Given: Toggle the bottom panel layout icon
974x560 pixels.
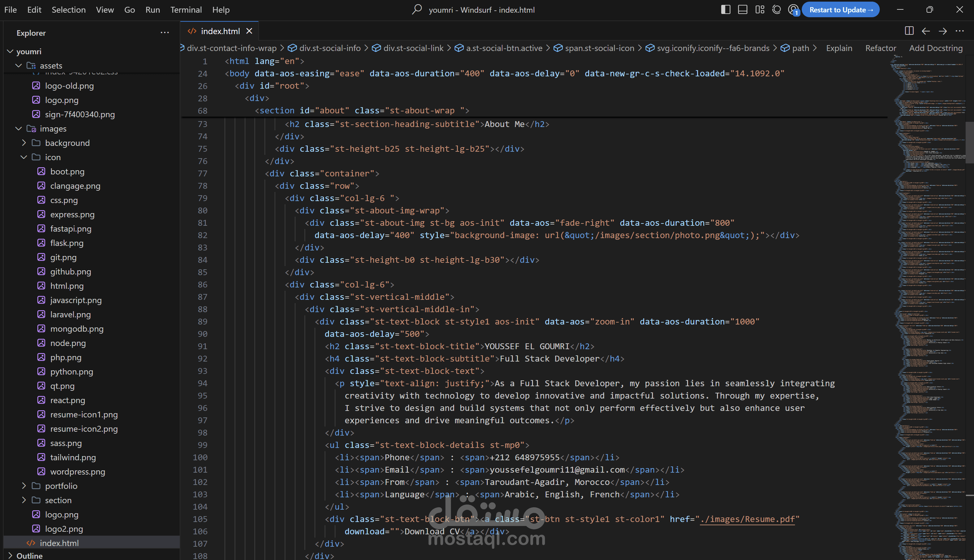Looking at the screenshot, I should coord(742,10).
